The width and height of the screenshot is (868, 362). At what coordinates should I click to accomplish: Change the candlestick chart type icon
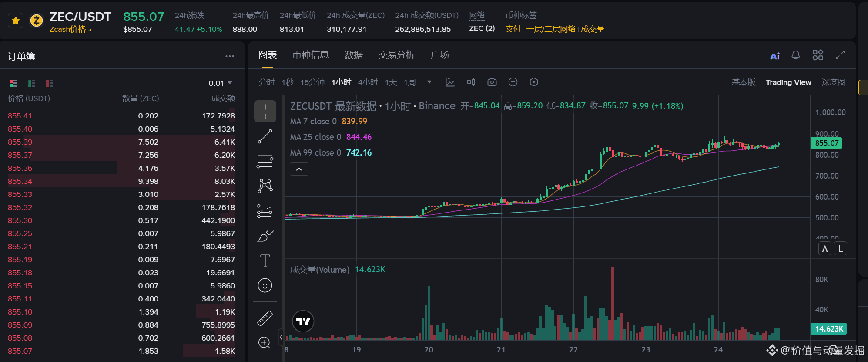(471, 82)
